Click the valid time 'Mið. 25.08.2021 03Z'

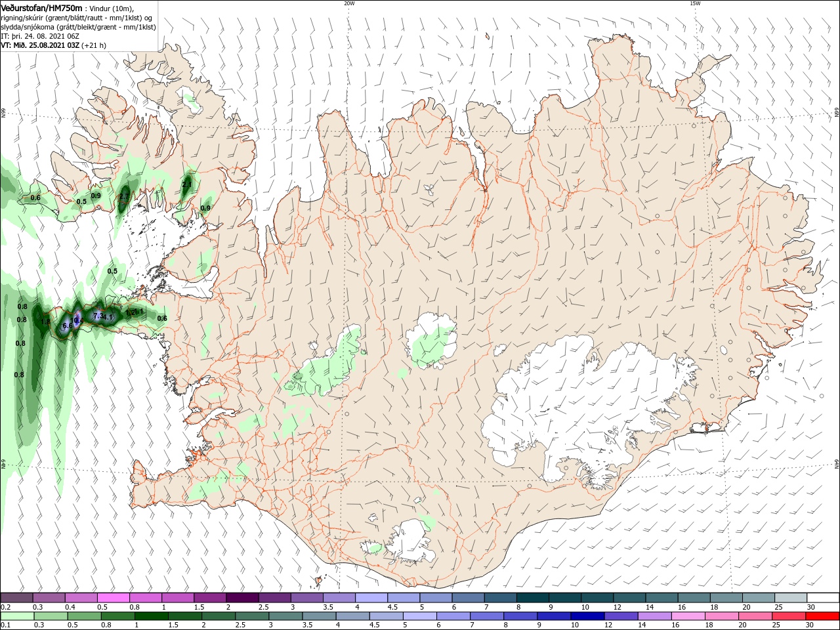pyautogui.click(x=46, y=45)
